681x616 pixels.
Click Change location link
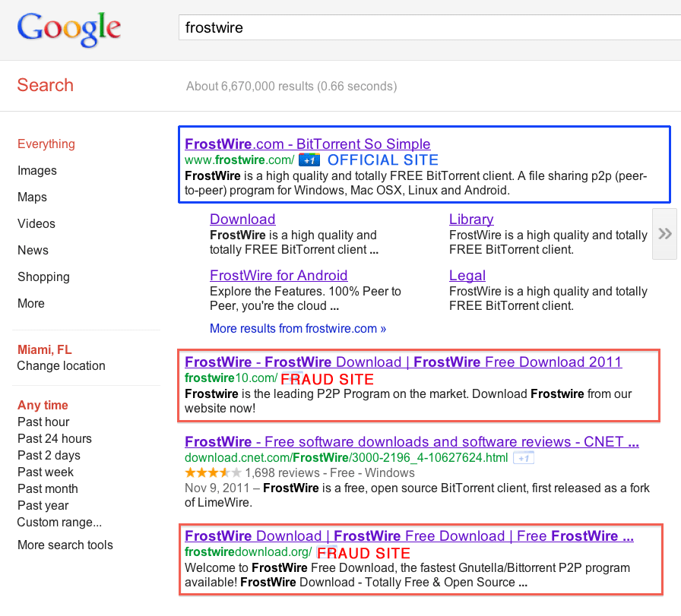(x=61, y=366)
